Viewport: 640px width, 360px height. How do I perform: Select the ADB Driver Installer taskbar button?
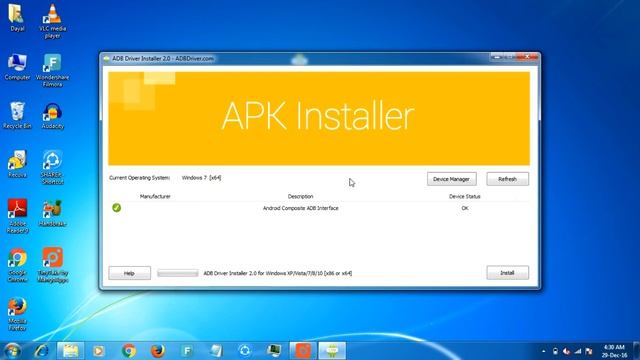tap(332, 351)
